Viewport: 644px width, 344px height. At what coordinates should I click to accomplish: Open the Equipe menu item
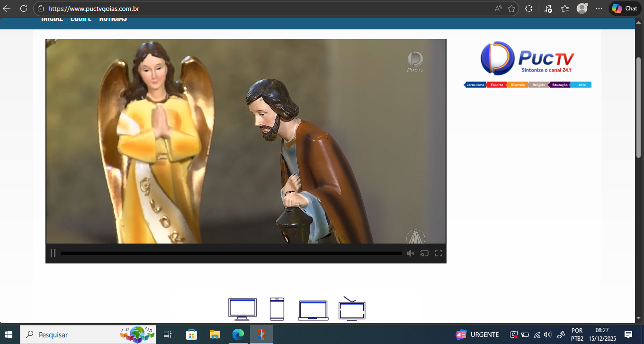point(81,19)
